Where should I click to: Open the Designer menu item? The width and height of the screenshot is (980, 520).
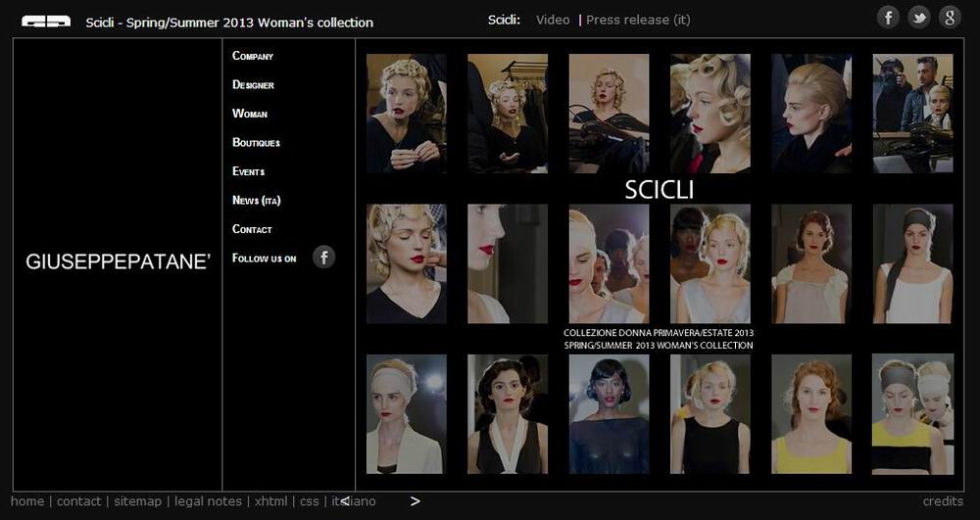pyautogui.click(x=253, y=84)
